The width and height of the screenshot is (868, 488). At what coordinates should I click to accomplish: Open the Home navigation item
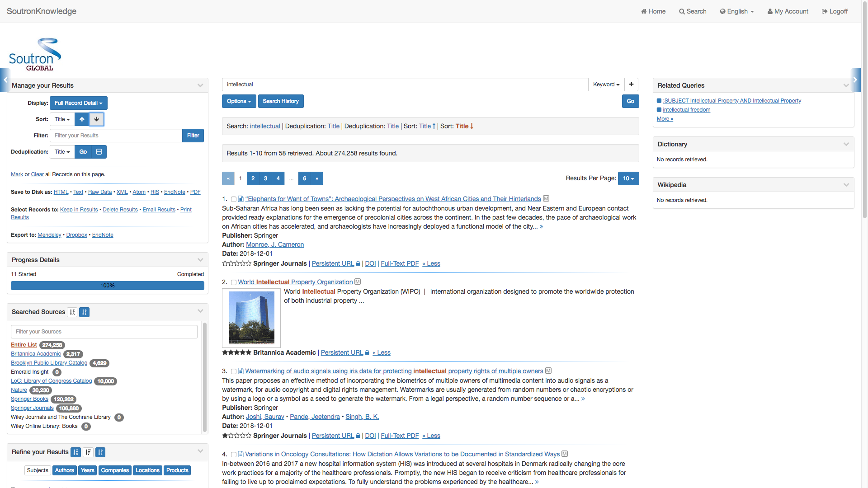coord(653,11)
